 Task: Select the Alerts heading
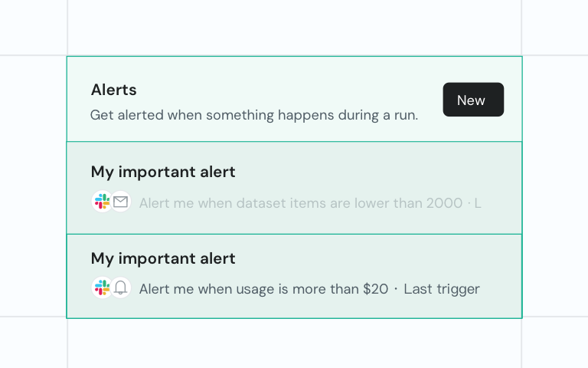click(113, 90)
